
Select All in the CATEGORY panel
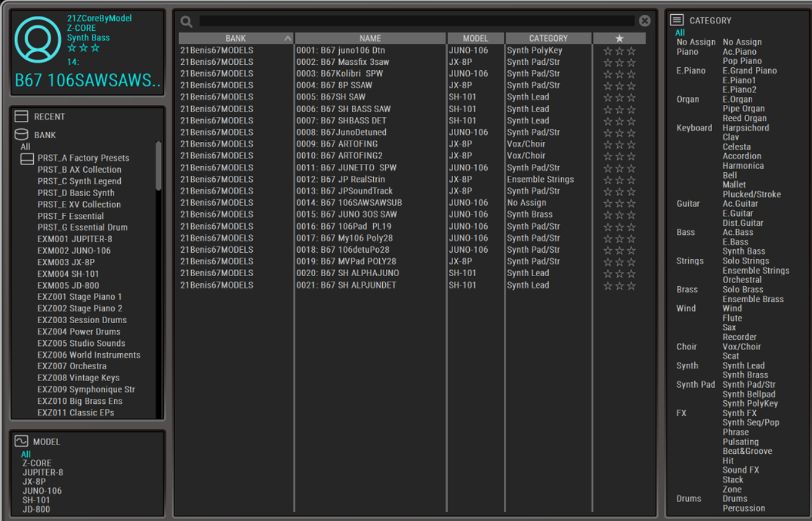pos(680,33)
